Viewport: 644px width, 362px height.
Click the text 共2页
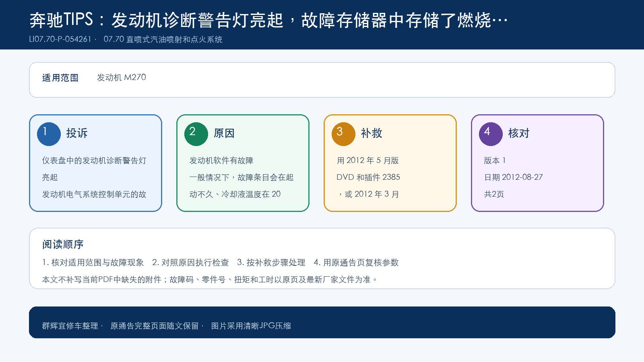point(494,194)
